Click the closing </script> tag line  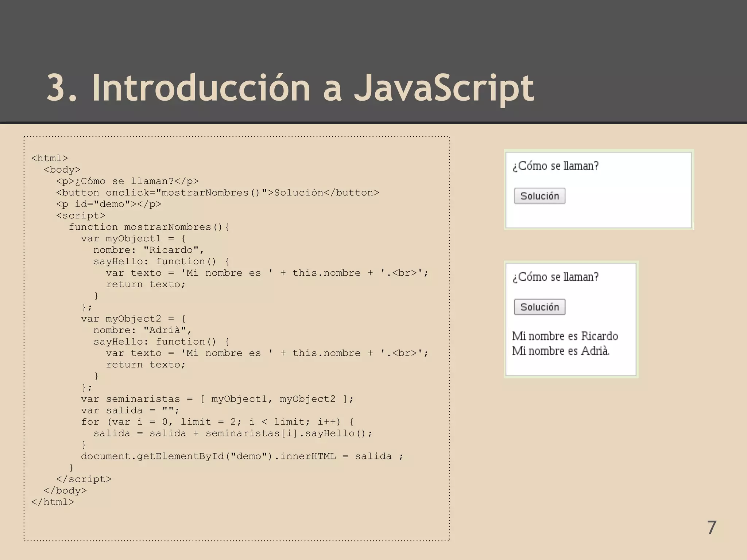pyautogui.click(x=84, y=479)
